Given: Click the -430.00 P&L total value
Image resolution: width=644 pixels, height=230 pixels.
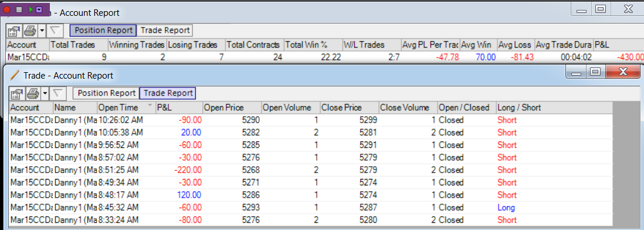Looking at the screenshot, I should click(630, 58).
